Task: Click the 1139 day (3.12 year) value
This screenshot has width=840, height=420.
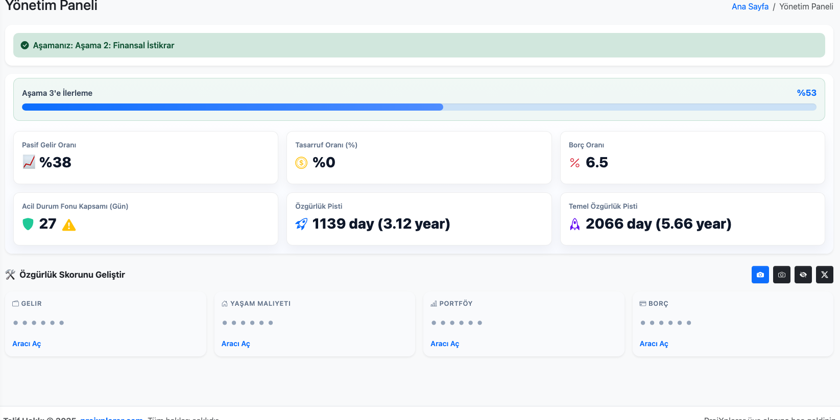Action: [381, 224]
